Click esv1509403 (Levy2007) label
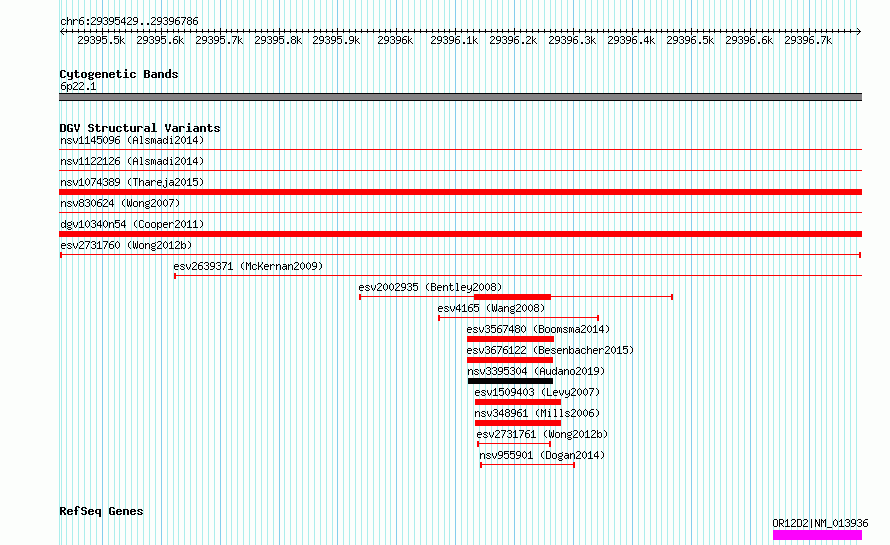The height and width of the screenshot is (545, 890). 537,392
